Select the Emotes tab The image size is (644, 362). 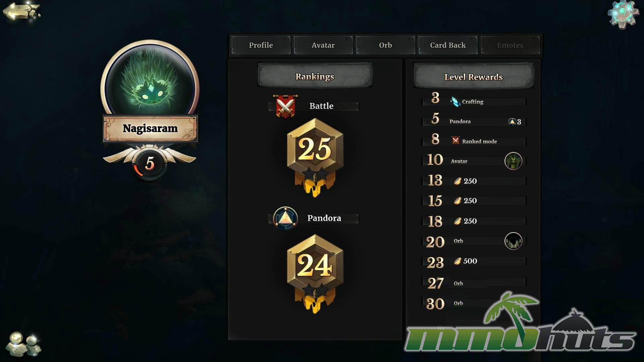pos(510,45)
